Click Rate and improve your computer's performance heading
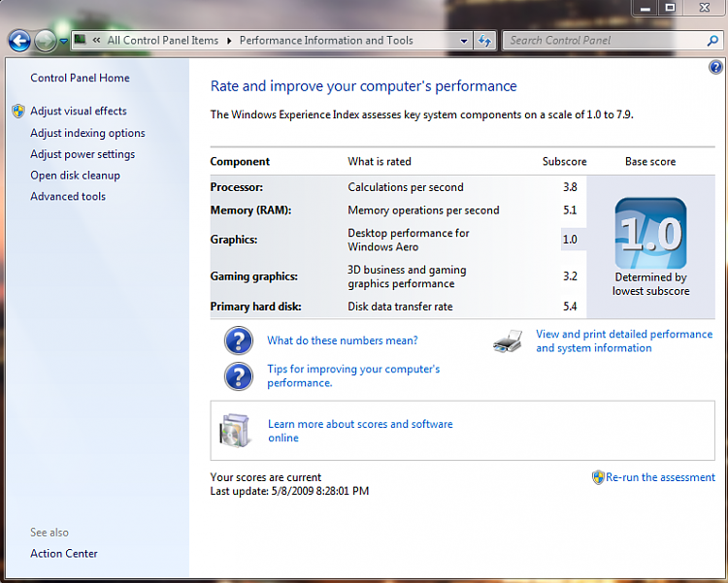Image resolution: width=728 pixels, height=583 pixels. pos(364,86)
